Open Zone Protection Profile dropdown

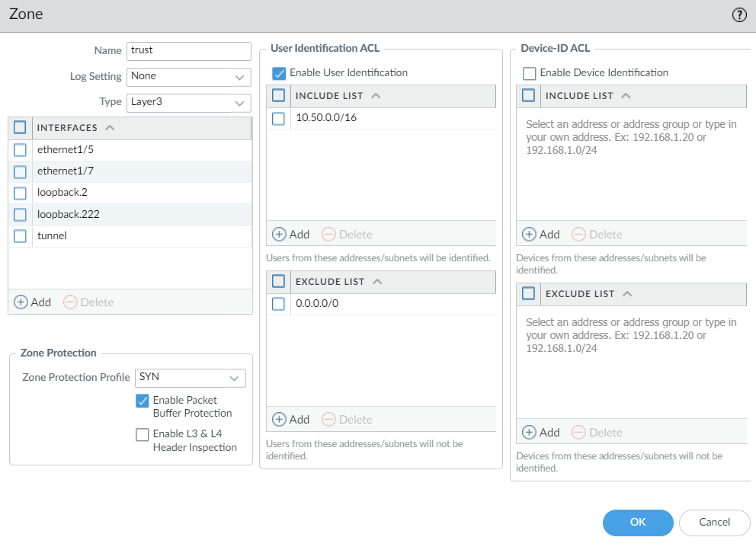pos(234,378)
